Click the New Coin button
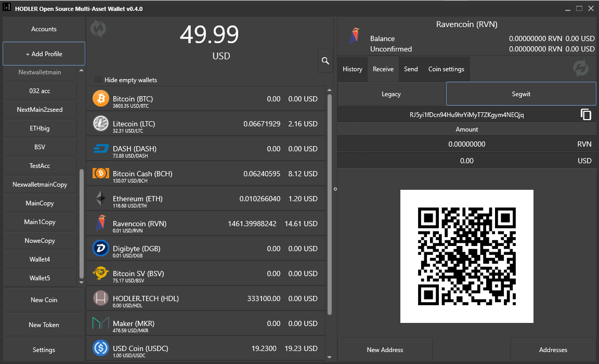599x364 pixels. 44,300
